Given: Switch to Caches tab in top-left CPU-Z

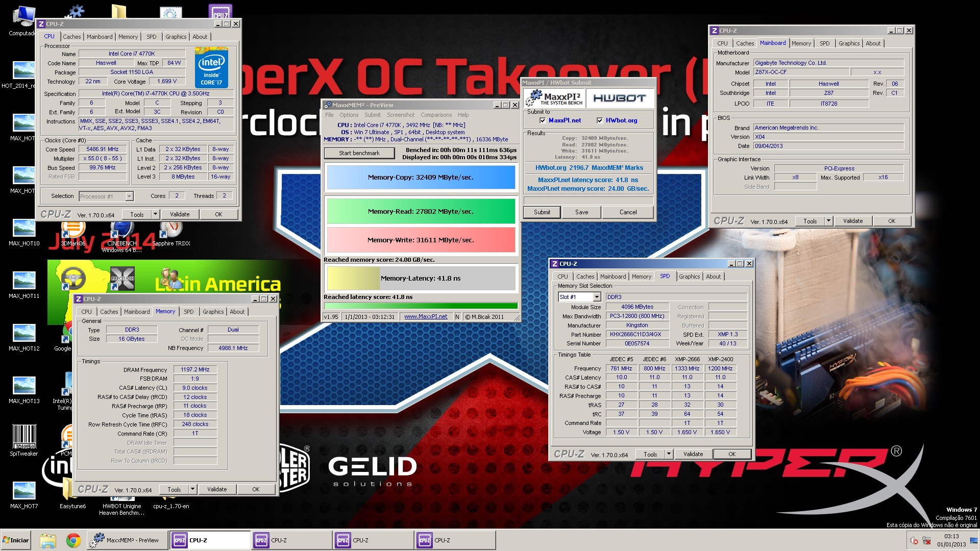Looking at the screenshot, I should pos(71,37).
